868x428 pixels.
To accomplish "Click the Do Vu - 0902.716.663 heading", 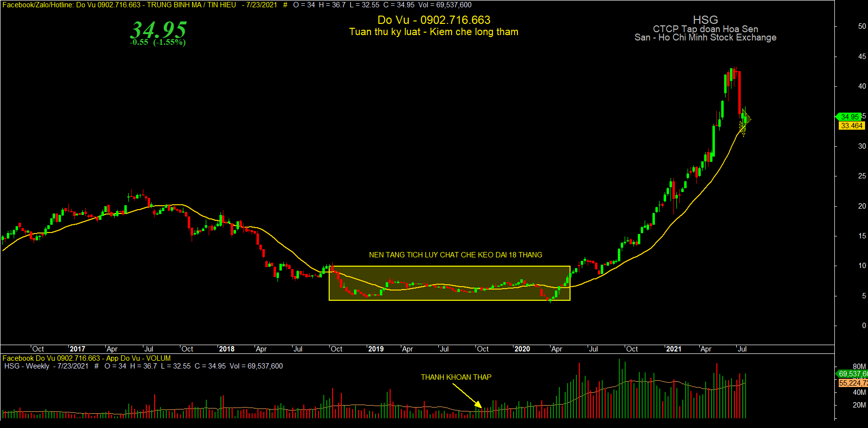I will pos(434,20).
